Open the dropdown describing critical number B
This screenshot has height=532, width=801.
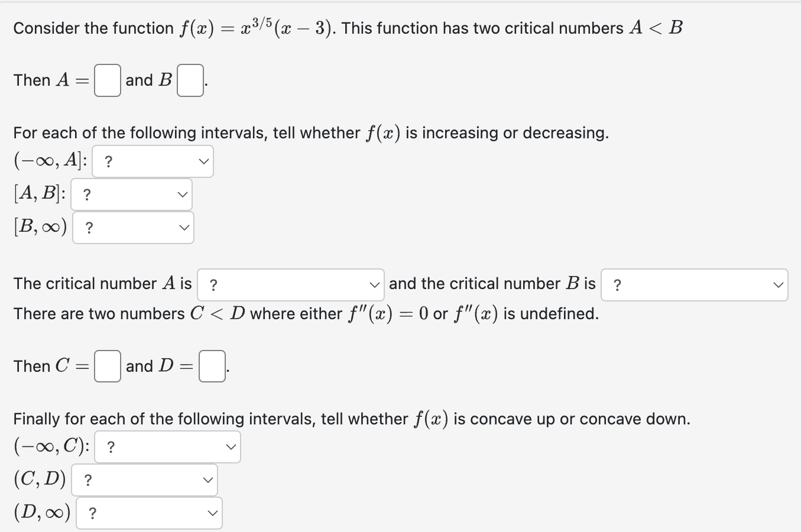[x=693, y=285]
